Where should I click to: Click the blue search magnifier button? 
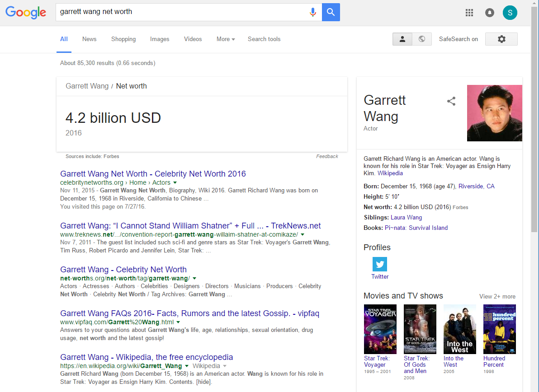point(331,12)
